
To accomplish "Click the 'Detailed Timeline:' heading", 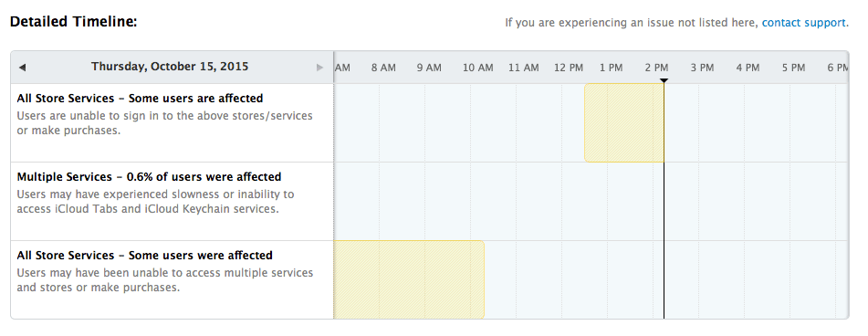I will pyautogui.click(x=74, y=22).
